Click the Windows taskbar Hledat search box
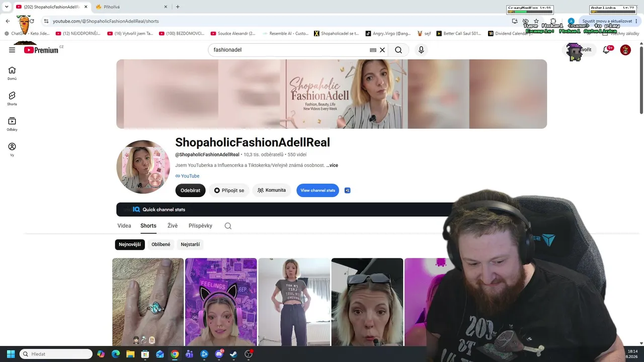Screen dimensions: 644x362 (x=56, y=354)
